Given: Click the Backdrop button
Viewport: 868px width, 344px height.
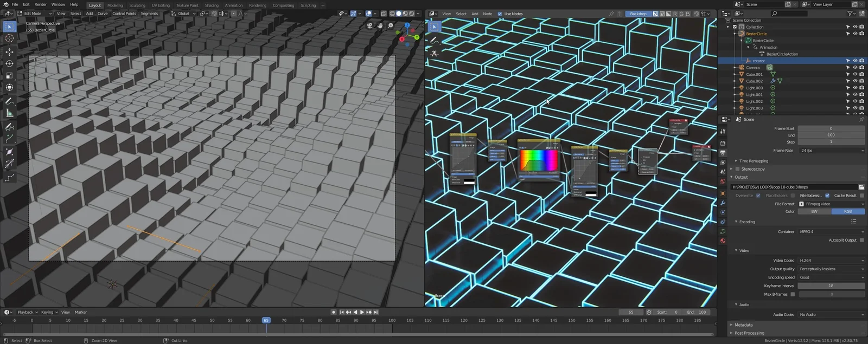Looking at the screenshot, I should (638, 14).
